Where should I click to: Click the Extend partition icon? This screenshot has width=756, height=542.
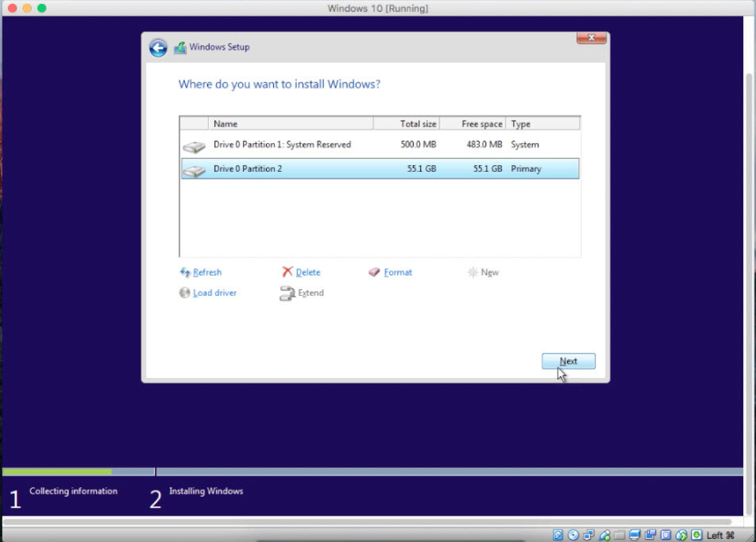tap(287, 293)
